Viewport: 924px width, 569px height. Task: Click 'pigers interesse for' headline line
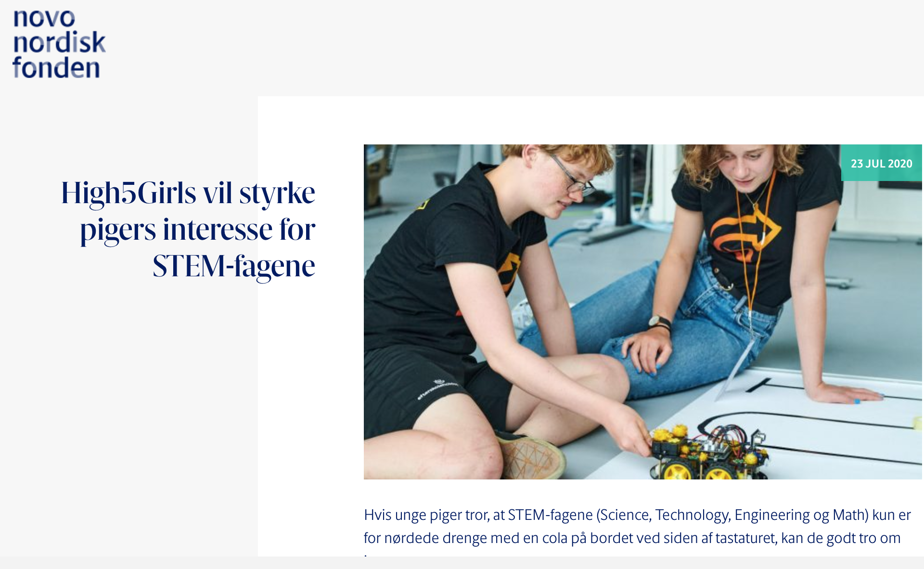coord(198,230)
